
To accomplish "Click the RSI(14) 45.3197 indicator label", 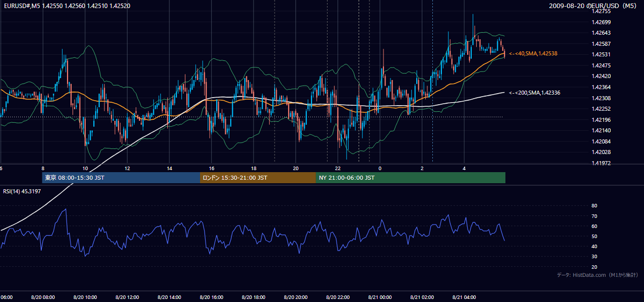I will (22, 191).
